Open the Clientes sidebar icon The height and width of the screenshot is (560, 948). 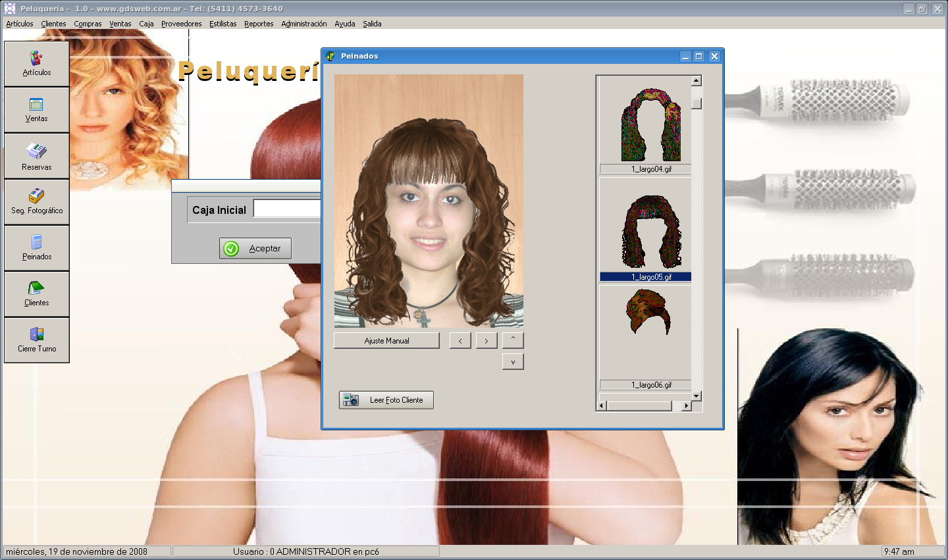[36, 294]
